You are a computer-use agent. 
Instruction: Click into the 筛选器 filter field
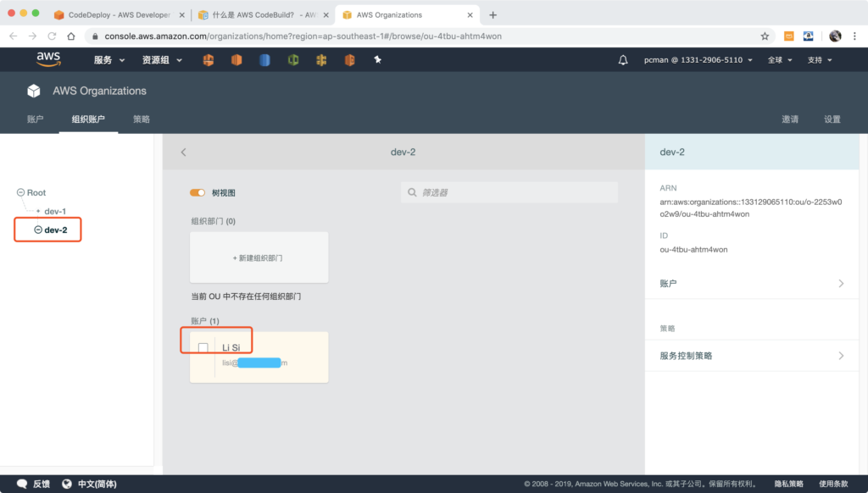[509, 192]
